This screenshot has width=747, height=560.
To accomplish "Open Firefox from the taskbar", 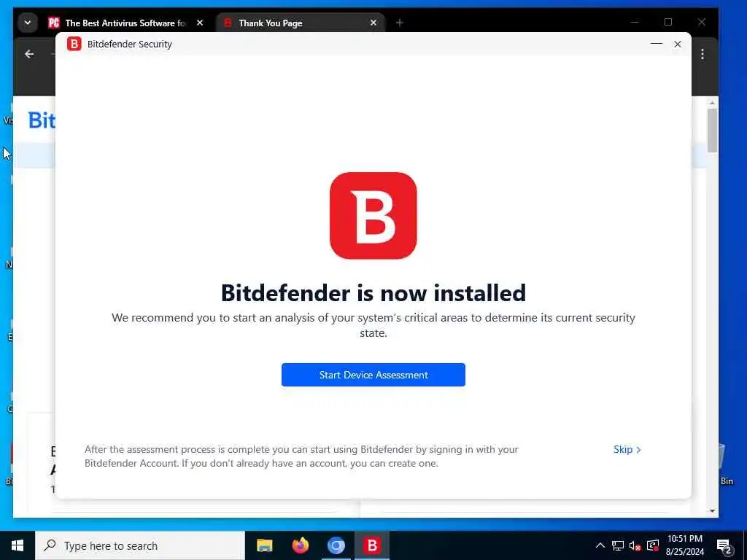I will click(300, 545).
